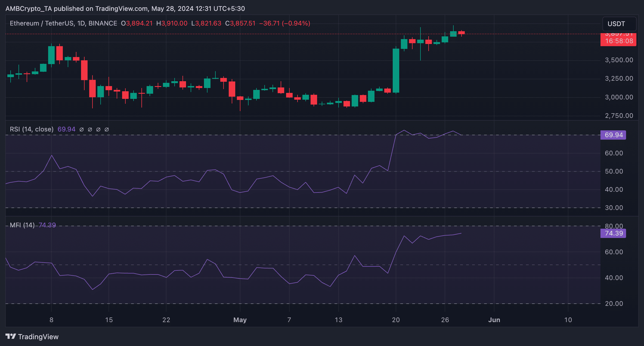Click the AMBCrypto_TA published header text

(x=125, y=9)
